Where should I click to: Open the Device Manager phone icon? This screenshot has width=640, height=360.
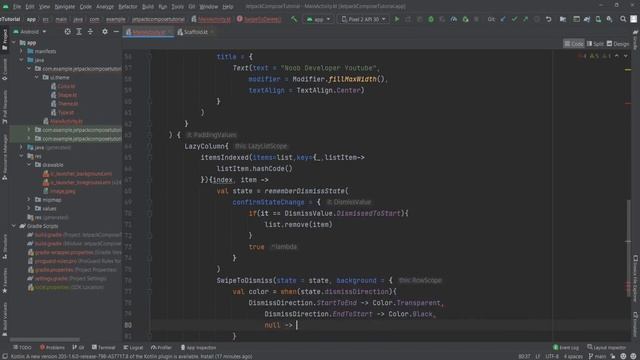[598, 19]
